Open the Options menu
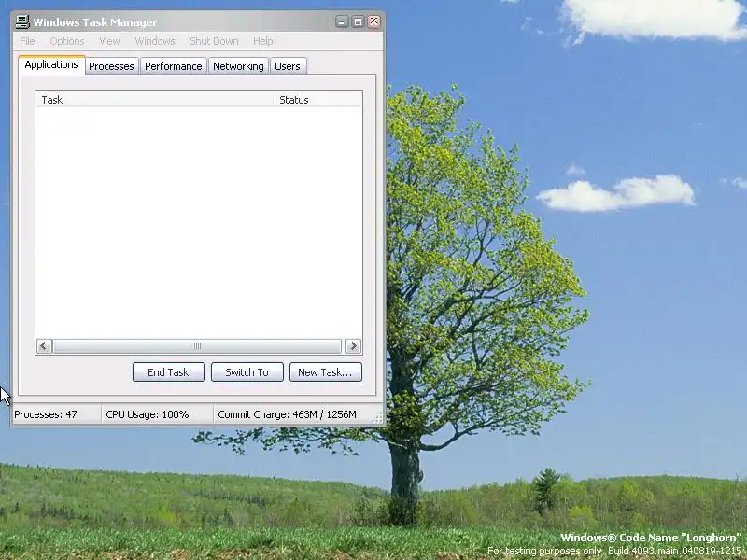 66,41
